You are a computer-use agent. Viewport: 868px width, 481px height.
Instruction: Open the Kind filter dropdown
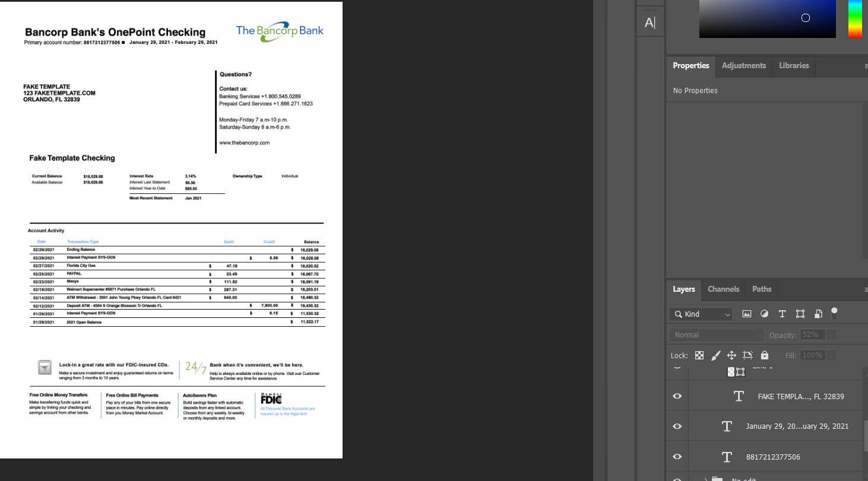point(701,314)
